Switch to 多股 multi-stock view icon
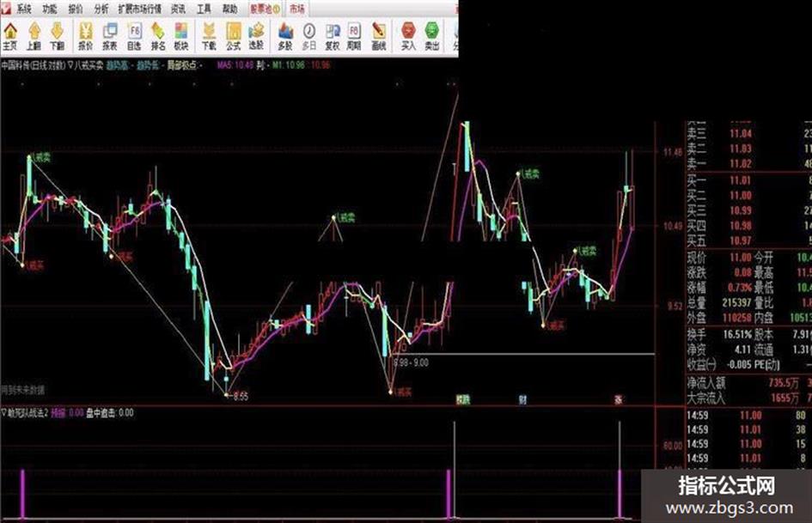 click(x=285, y=37)
